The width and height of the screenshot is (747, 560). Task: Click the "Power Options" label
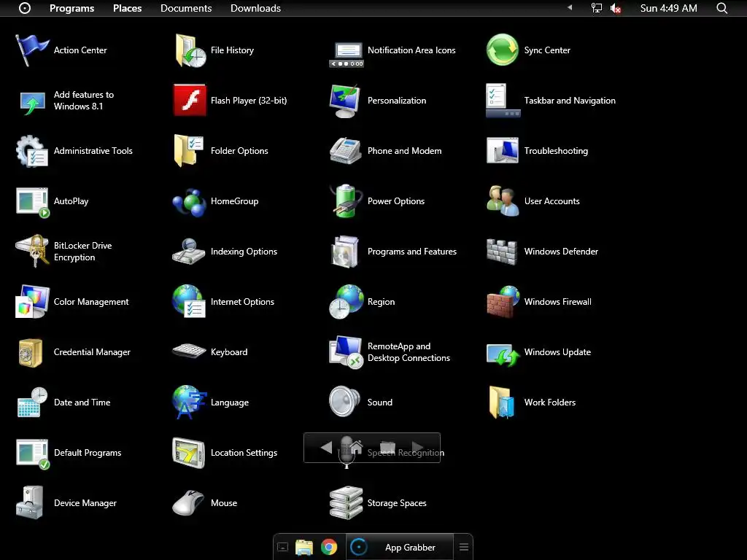click(x=396, y=201)
